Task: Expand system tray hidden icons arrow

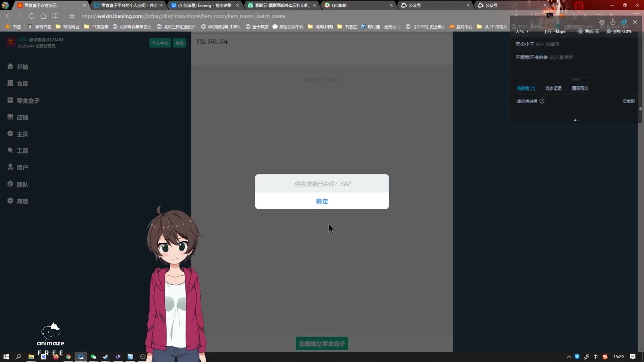Action: 569,357
